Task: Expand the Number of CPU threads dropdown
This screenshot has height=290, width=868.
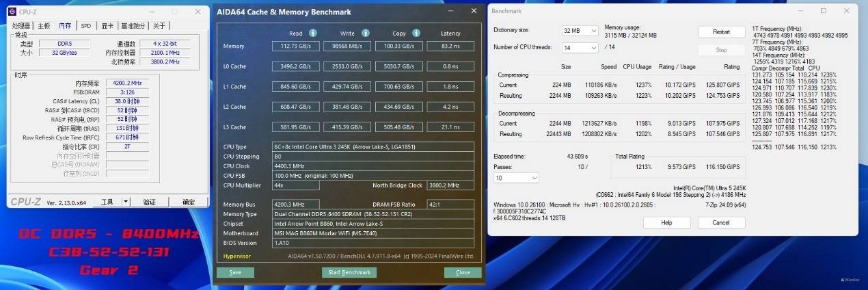Action: (x=580, y=47)
